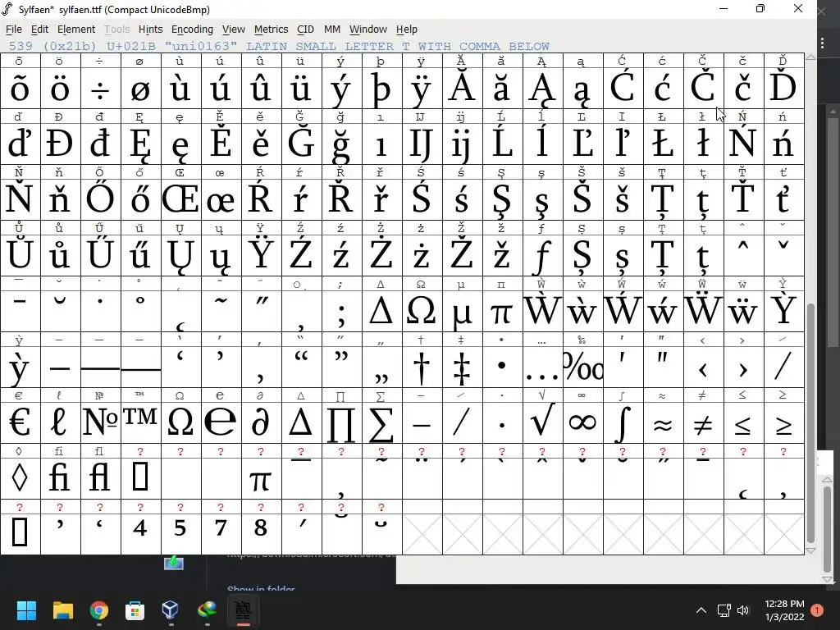Open the Windows Start menu
Image resolution: width=840 pixels, height=630 pixels.
point(27,609)
